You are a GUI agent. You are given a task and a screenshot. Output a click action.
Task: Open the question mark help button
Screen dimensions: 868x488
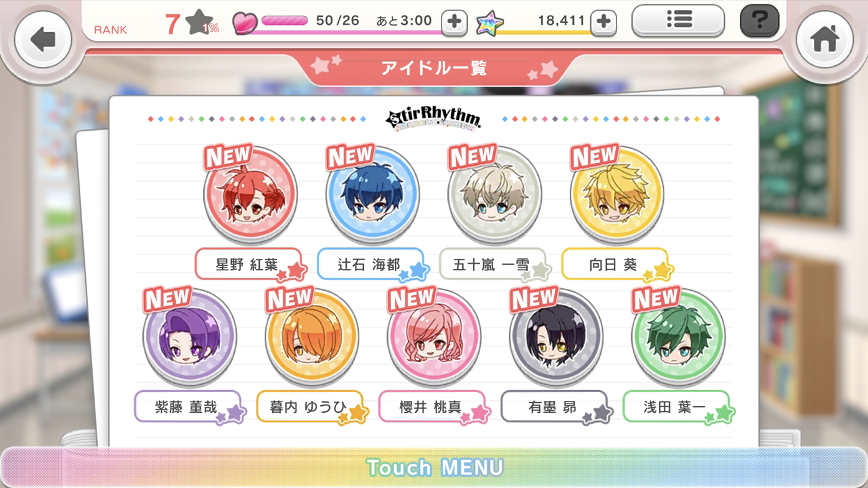click(759, 21)
